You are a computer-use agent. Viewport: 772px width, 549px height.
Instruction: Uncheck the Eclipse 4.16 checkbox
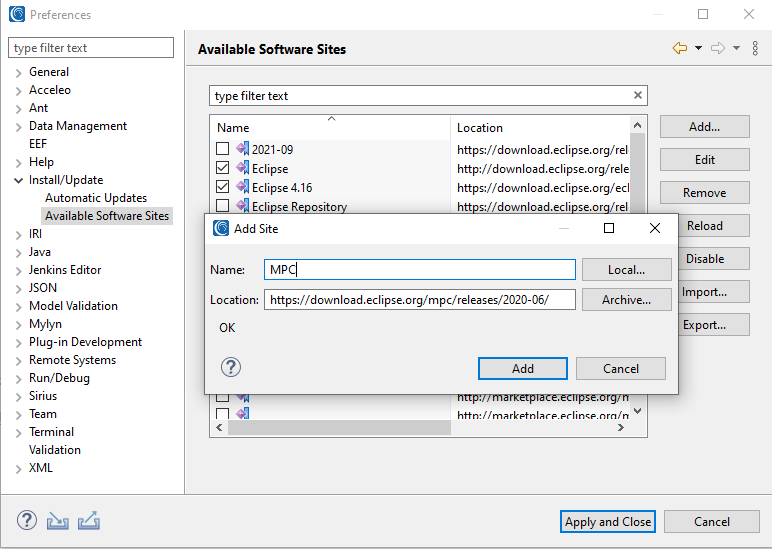point(223,187)
